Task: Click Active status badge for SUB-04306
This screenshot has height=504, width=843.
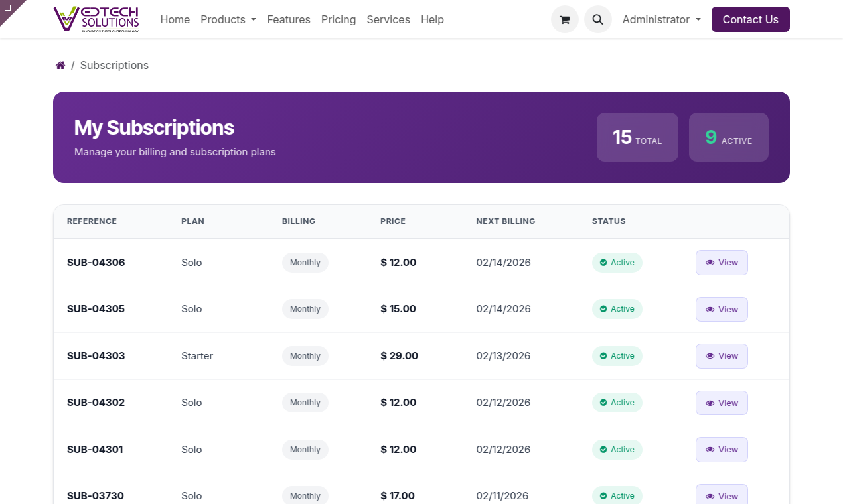Action: tap(617, 263)
